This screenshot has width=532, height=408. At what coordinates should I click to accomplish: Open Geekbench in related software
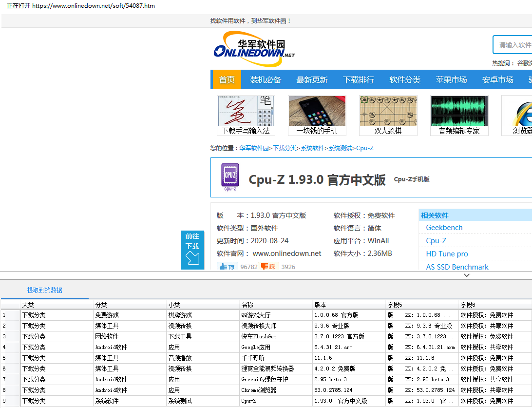[444, 228]
